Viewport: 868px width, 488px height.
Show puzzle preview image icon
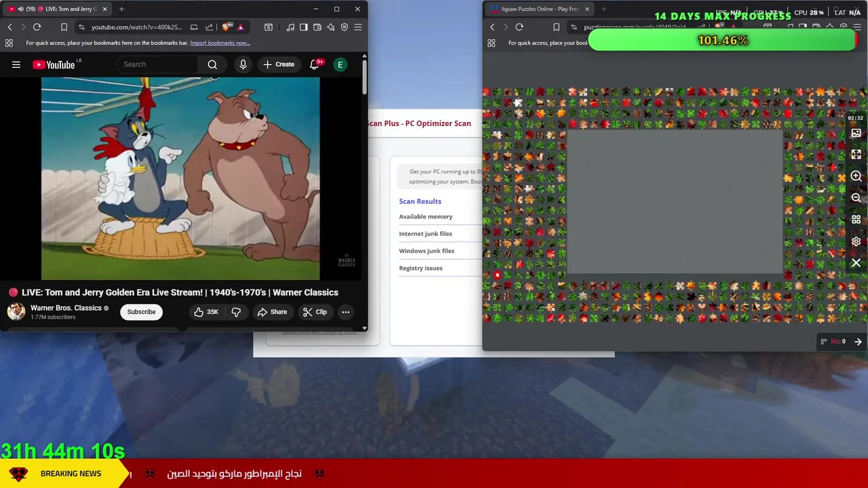[856, 134]
